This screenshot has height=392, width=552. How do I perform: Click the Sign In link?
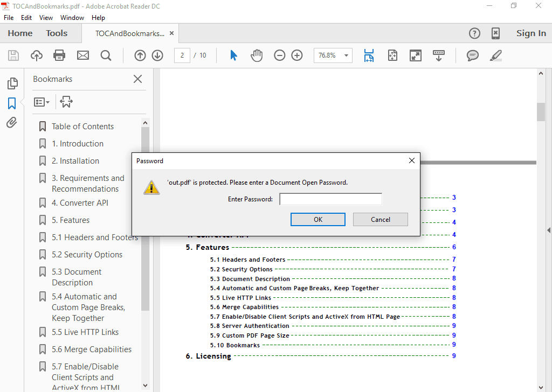point(531,33)
